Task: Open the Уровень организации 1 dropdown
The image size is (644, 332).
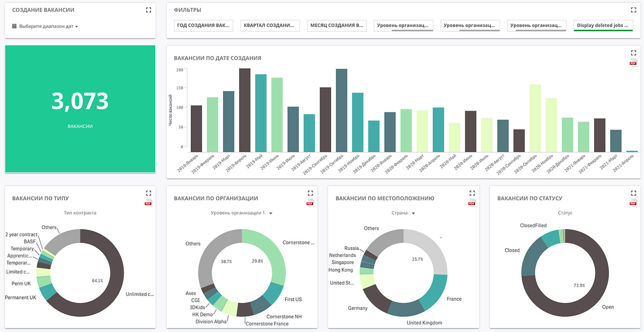Action: [x=242, y=213]
